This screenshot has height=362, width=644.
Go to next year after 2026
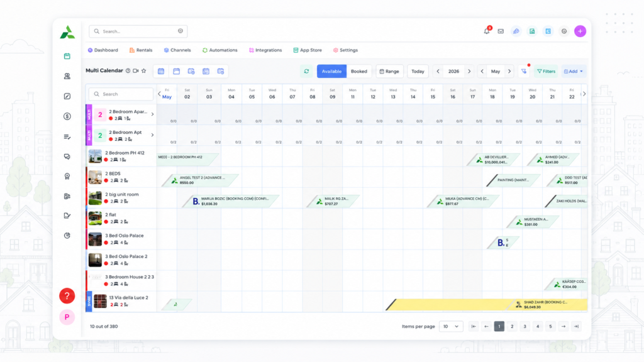click(x=469, y=72)
